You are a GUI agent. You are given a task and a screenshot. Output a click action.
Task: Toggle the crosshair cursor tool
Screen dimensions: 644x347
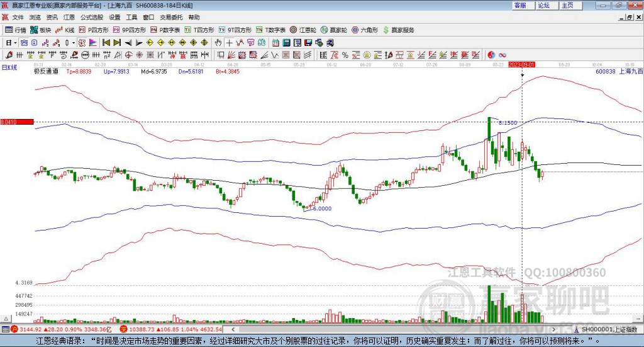click(x=229, y=43)
